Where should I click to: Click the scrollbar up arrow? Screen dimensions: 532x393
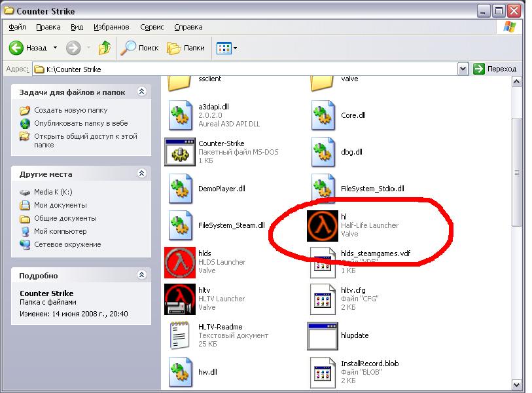point(517,81)
